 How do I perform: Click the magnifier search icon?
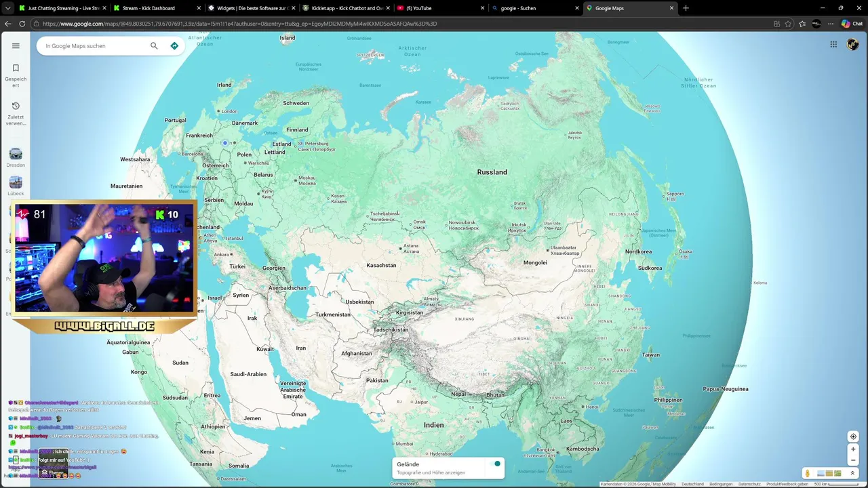tap(154, 46)
